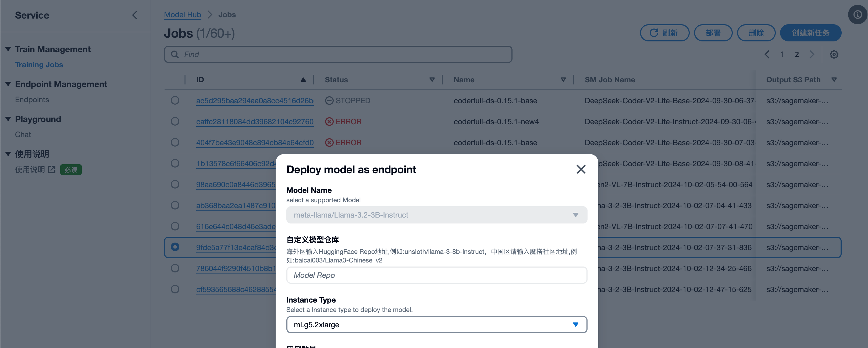Select radio for job 404f7be43e9048c894cb84e64cfd0
This screenshot has height=348, width=868.
coord(175,143)
